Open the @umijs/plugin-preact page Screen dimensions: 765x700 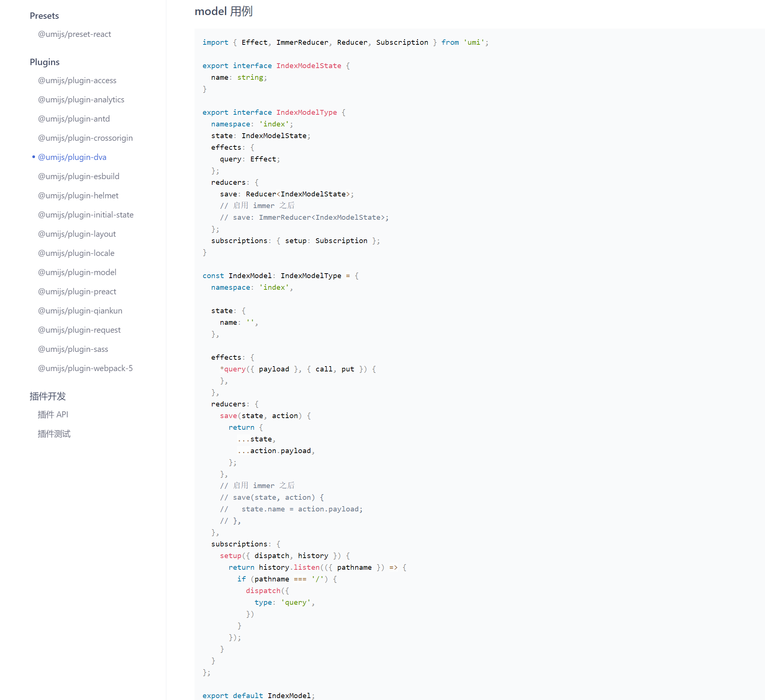click(77, 292)
